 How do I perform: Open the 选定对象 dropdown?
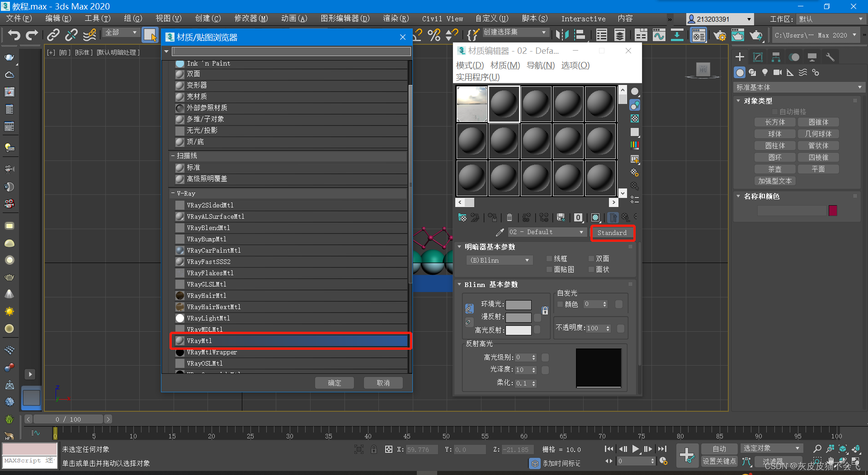(x=771, y=448)
